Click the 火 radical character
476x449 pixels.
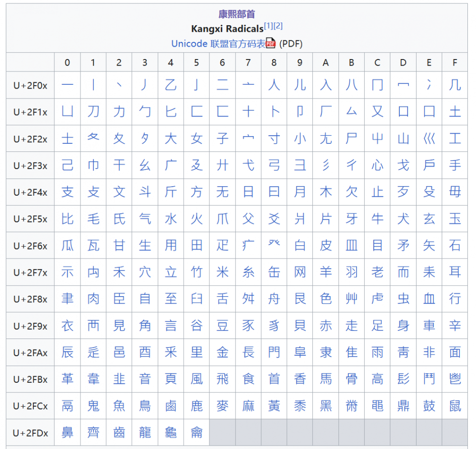[x=197, y=219]
